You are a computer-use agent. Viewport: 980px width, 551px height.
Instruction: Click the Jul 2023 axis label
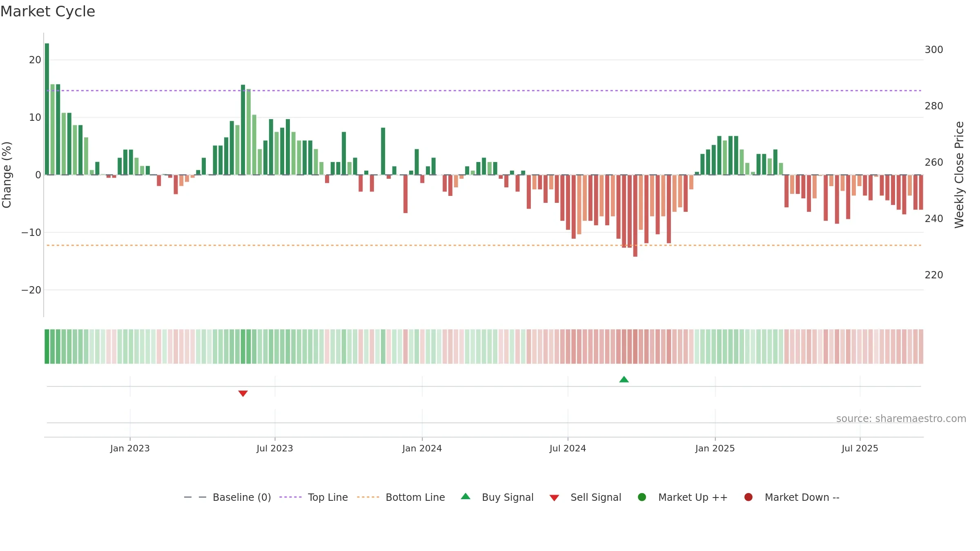pyautogui.click(x=275, y=449)
